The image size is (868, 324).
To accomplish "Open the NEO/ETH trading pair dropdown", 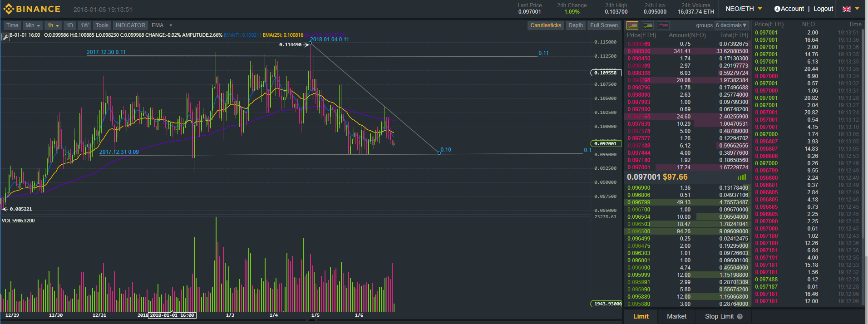I will click(x=744, y=9).
